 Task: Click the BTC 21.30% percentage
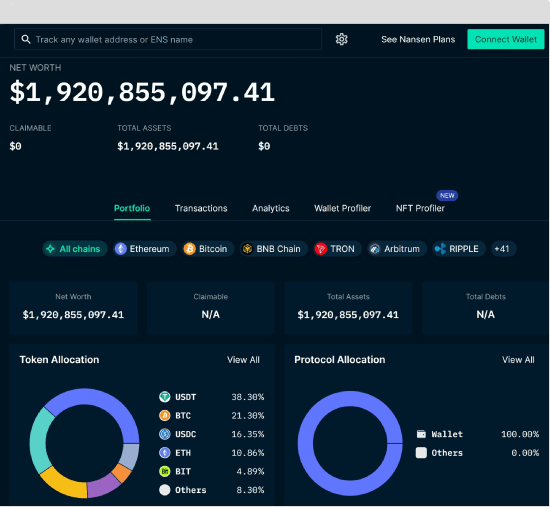[248, 415]
